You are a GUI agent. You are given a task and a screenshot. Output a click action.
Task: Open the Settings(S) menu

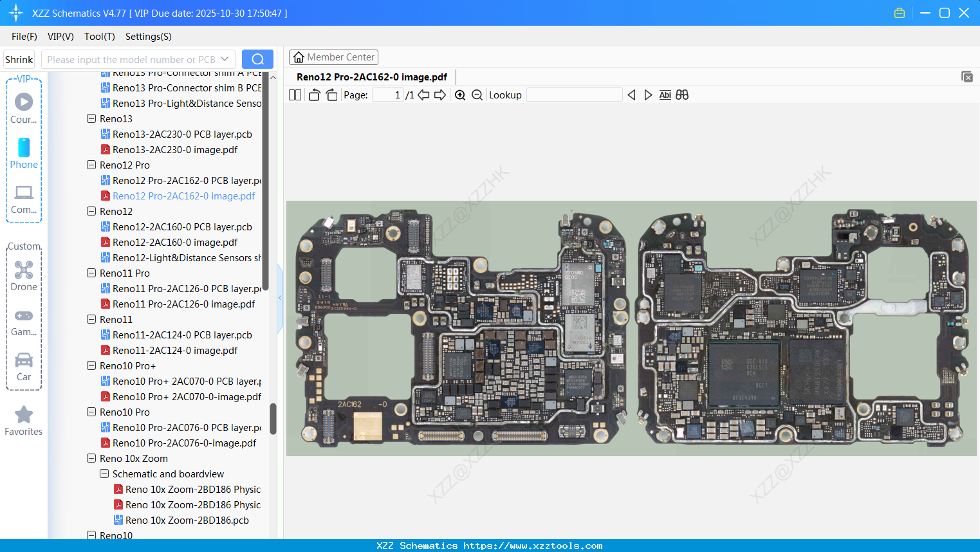pos(148,37)
